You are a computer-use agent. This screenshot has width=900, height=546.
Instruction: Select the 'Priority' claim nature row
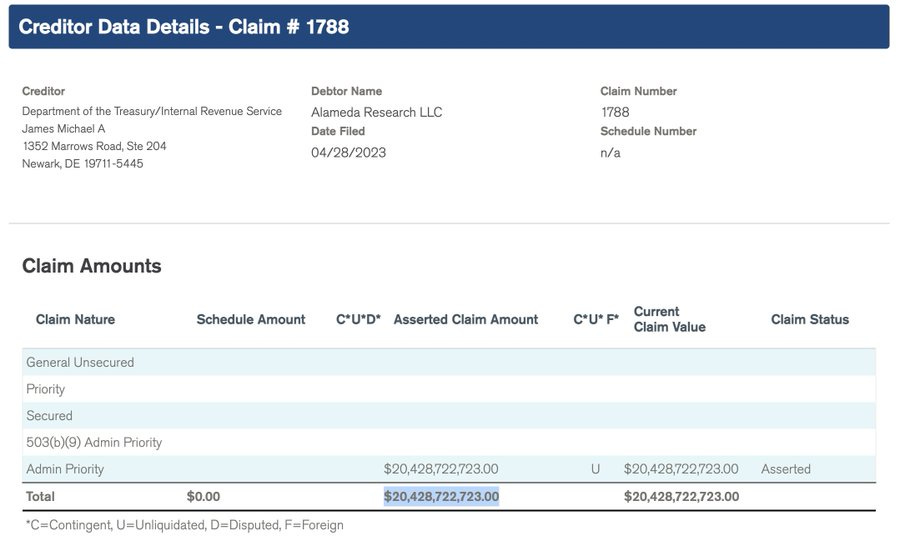click(x=449, y=389)
